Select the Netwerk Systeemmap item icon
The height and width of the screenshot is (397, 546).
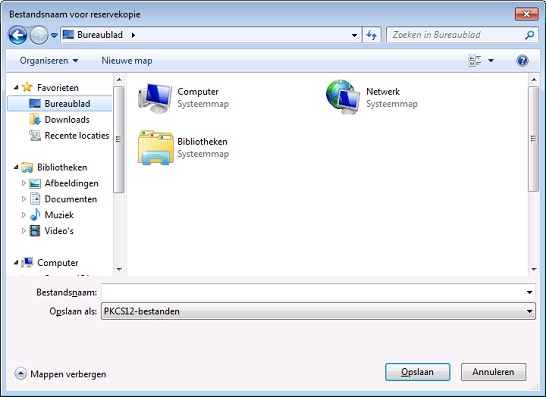coord(343,97)
